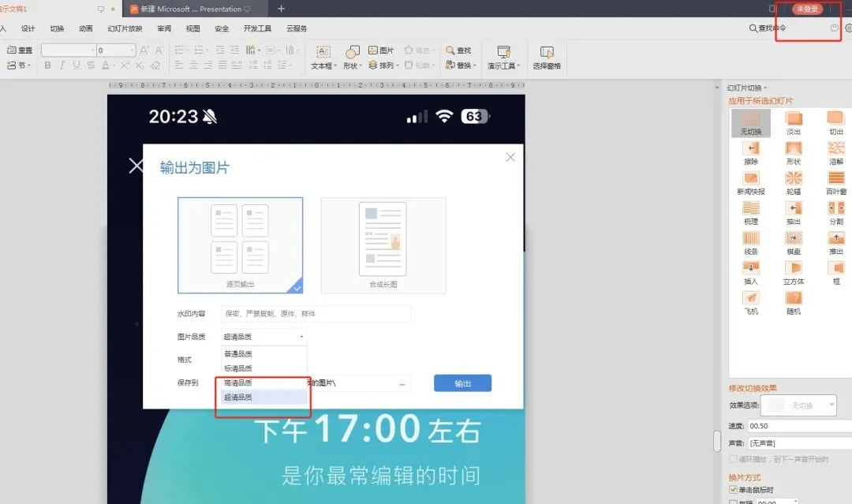Insert a 文本框 text box

[x=323, y=57]
